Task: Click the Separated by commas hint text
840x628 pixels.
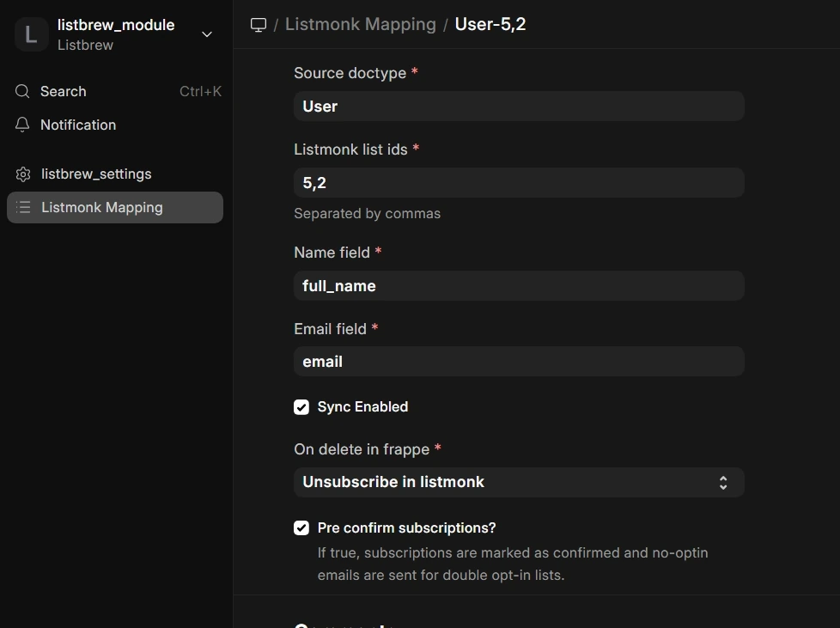Action: click(368, 213)
